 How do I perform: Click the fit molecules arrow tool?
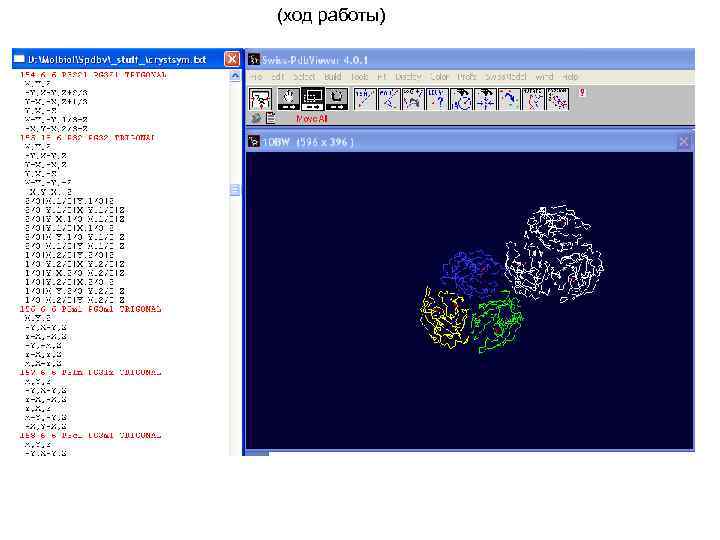(x=509, y=99)
